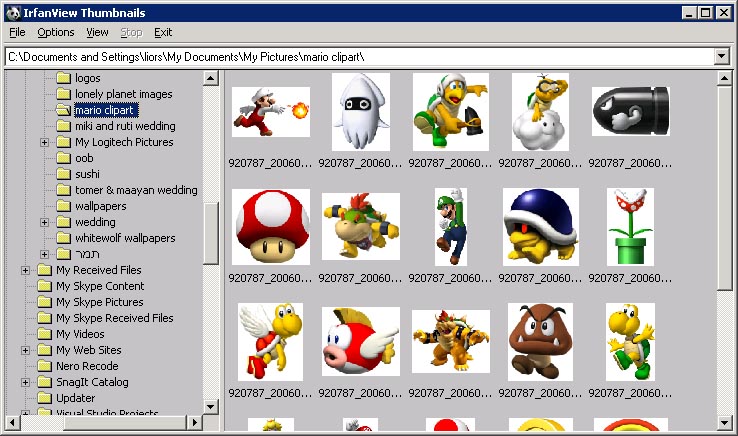738x436 pixels.
Task: Open the File menu
Action: [17, 32]
